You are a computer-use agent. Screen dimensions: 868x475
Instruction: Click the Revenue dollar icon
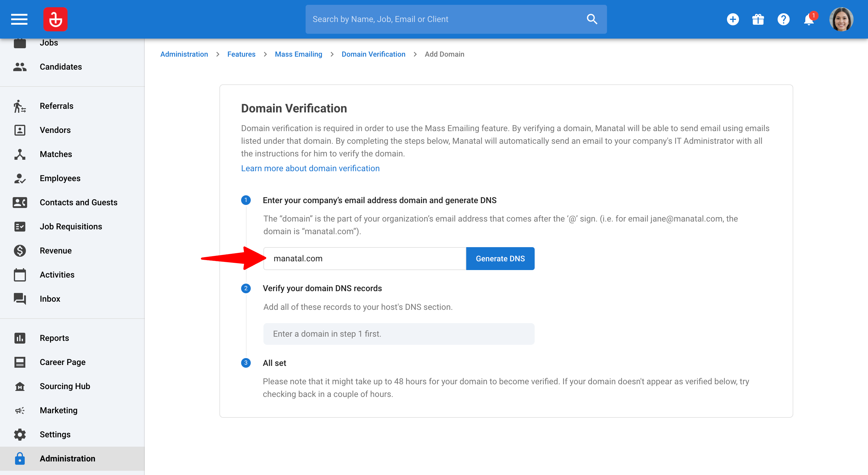[20, 251]
